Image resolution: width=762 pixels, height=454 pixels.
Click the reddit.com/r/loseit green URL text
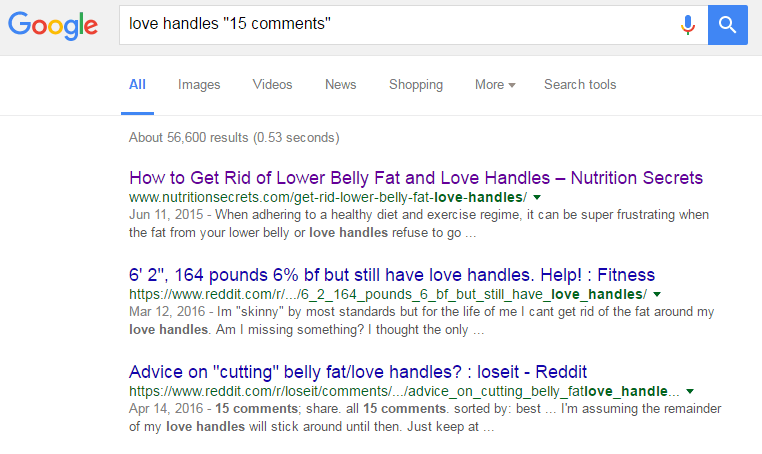(404, 391)
